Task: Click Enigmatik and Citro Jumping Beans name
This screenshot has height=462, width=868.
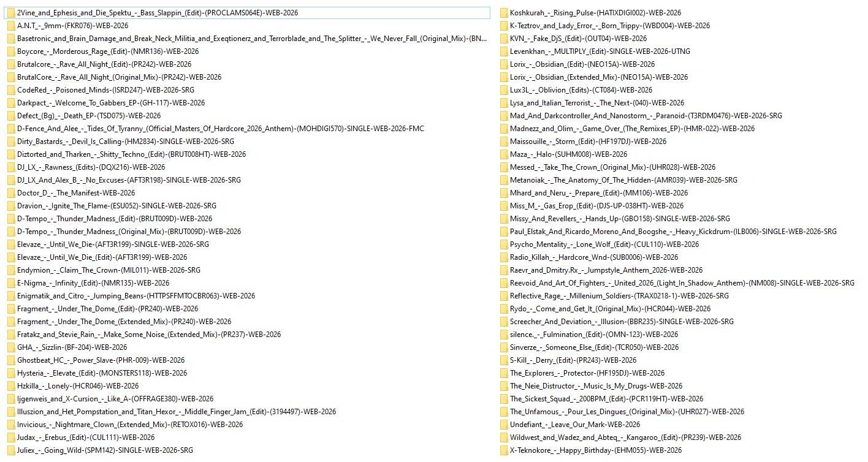Action: 136,296
